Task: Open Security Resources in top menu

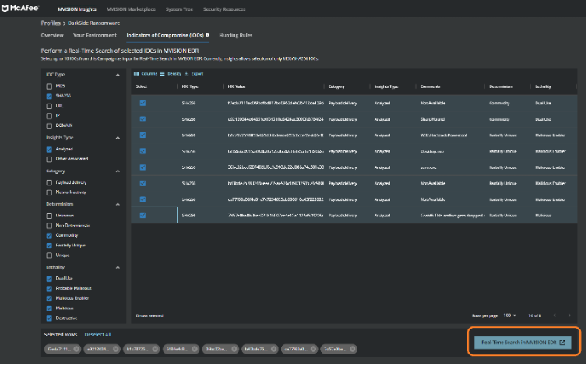Action: (x=224, y=9)
